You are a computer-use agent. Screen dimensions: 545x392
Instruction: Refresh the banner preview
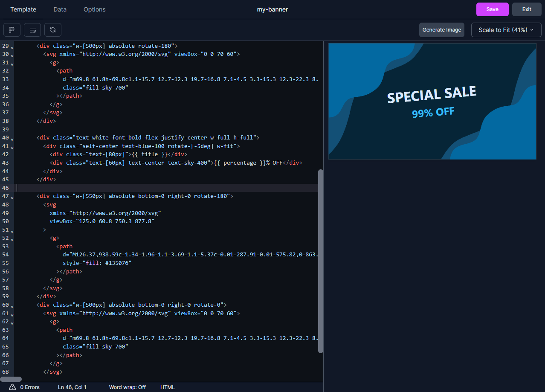point(52,30)
